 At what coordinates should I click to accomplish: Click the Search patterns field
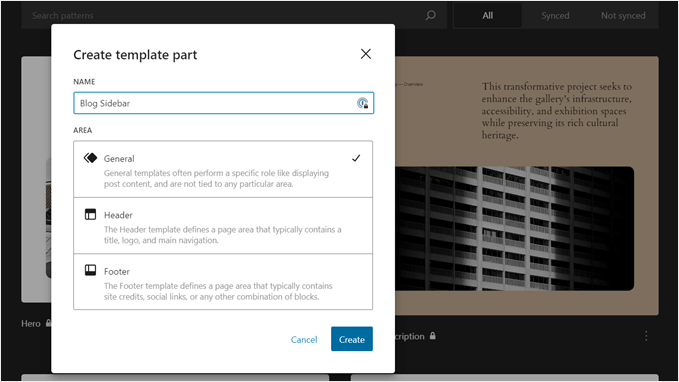[x=234, y=16]
